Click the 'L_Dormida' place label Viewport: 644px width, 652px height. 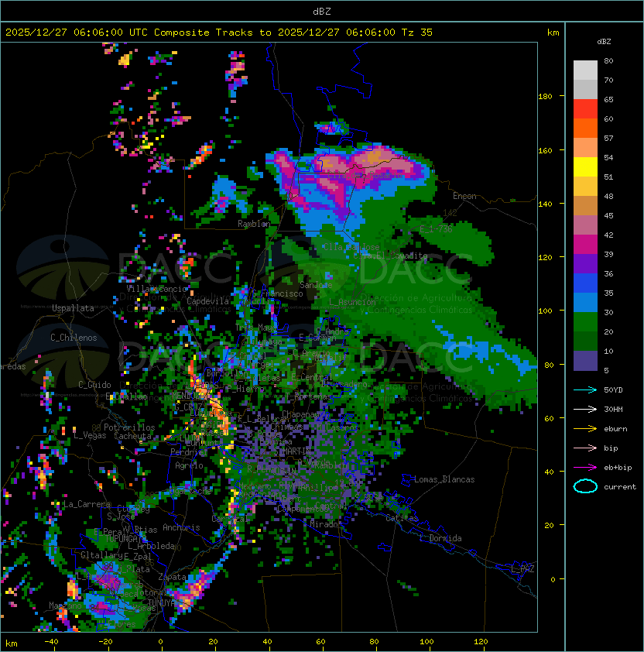tap(440, 538)
